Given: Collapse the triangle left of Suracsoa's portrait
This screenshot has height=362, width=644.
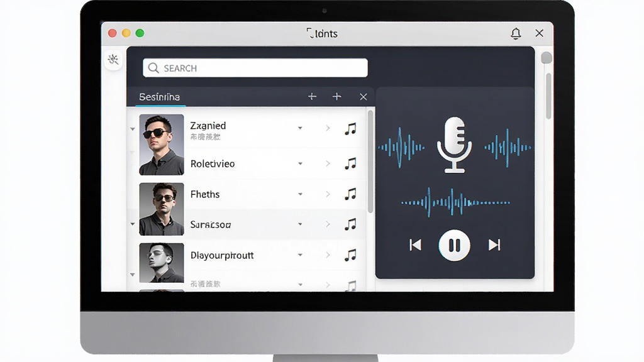Looking at the screenshot, I should tap(133, 224).
